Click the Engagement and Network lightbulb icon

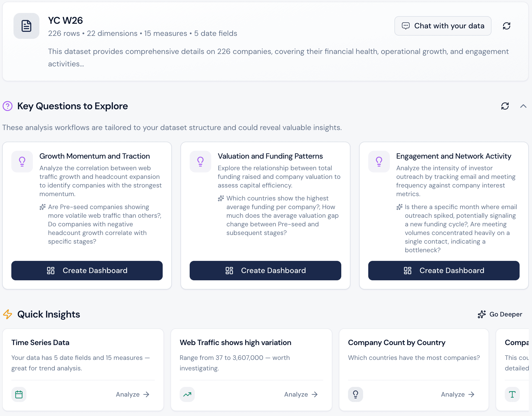(x=379, y=161)
